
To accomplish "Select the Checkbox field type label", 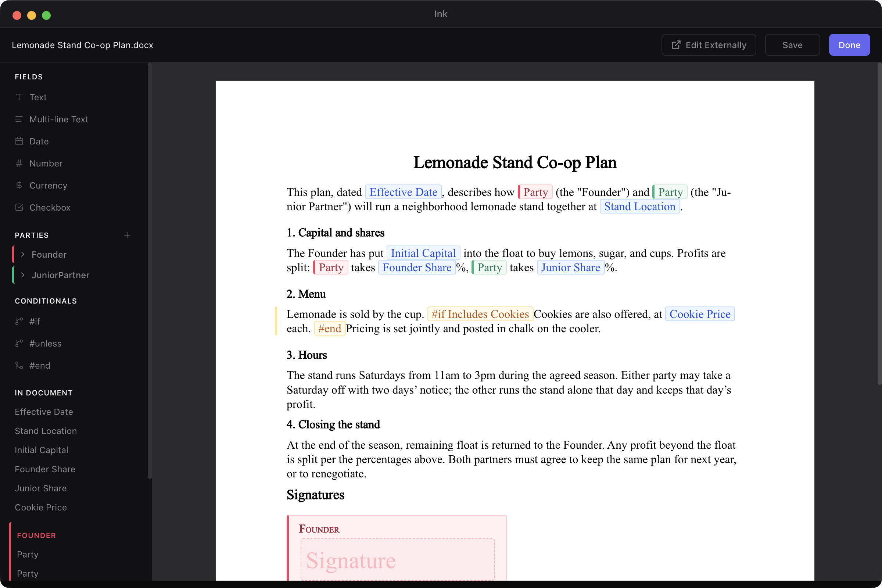I will click(x=50, y=207).
